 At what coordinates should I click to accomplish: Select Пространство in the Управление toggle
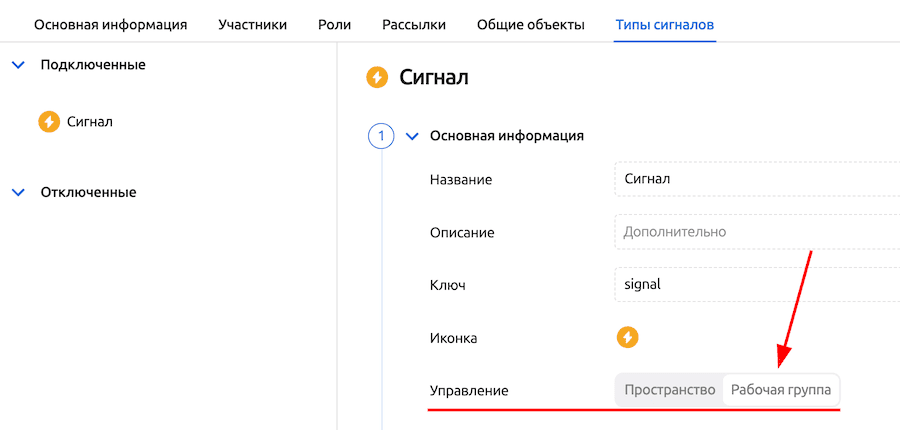coord(669,390)
